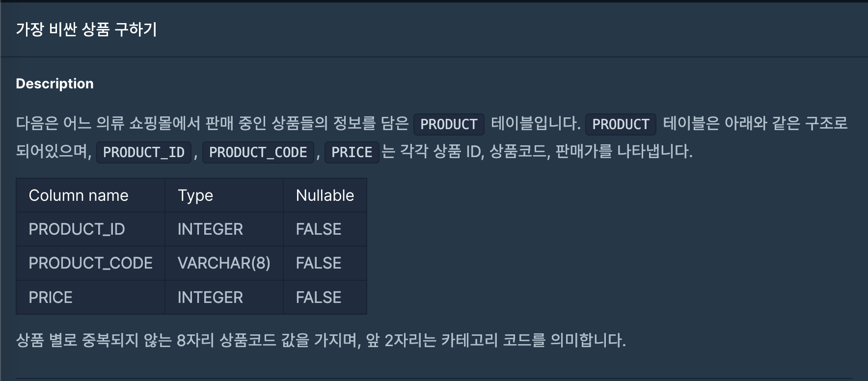Select the PRODUCT_ID inline code tag
Screen dimensions: 868x381
pos(143,152)
